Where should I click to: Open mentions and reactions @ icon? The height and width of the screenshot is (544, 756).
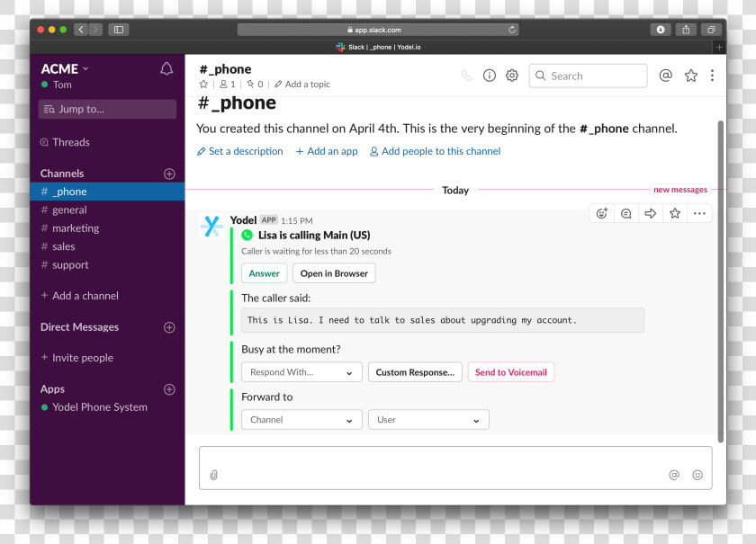pos(665,76)
